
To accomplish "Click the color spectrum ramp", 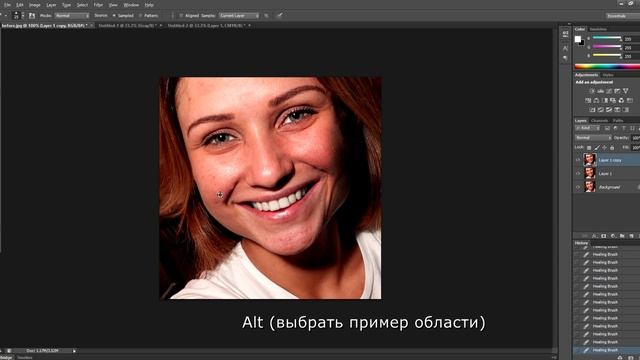I will (x=607, y=67).
